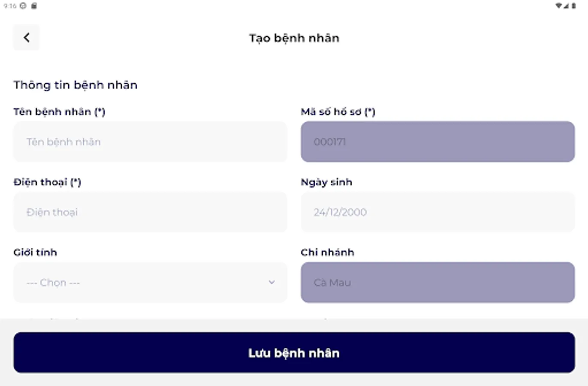Focus the Điện thoại input field
This screenshot has height=386, width=588.
150,212
